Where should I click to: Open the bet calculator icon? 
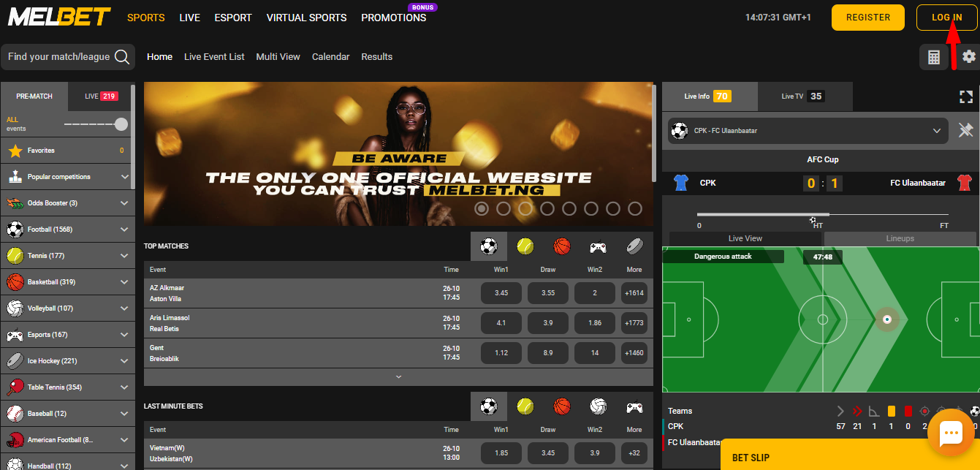click(933, 57)
